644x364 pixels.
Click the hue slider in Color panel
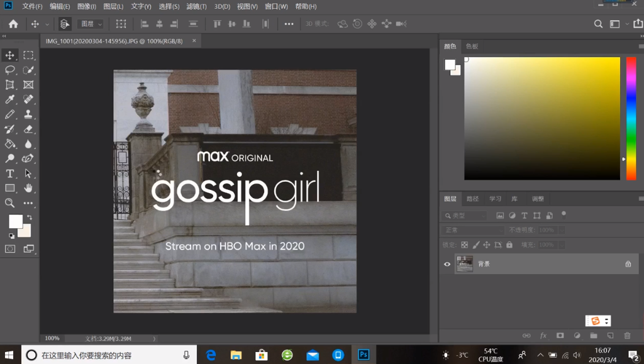[x=631, y=119]
